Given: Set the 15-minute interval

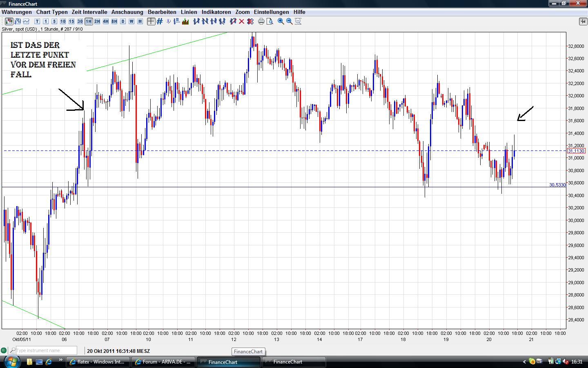Looking at the screenshot, I should (x=71, y=21).
